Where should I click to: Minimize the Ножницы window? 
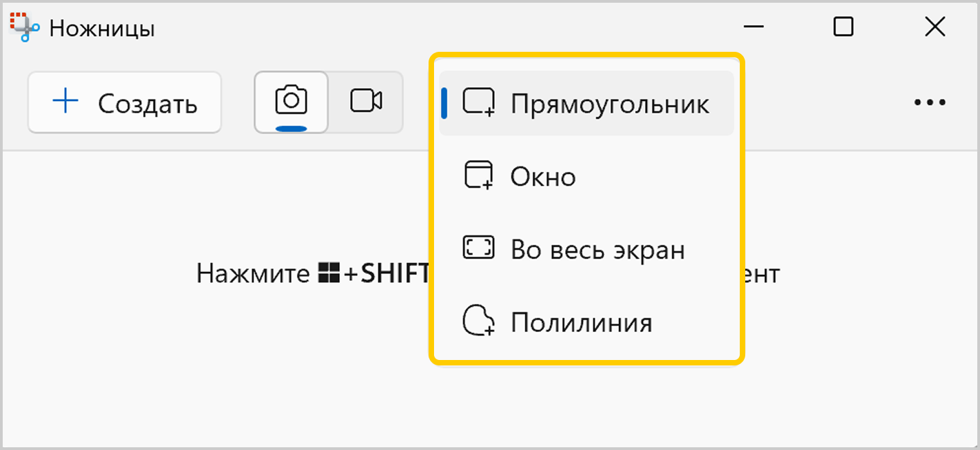[x=753, y=27]
